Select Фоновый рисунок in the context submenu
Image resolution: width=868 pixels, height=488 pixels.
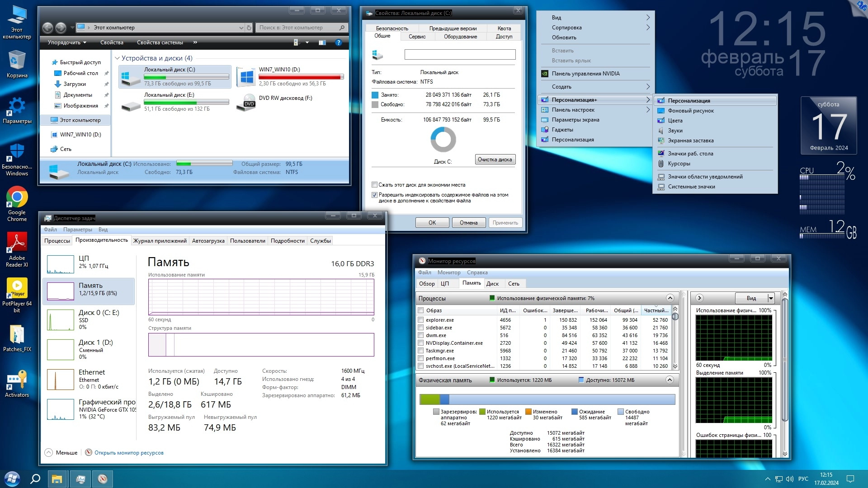691,111
